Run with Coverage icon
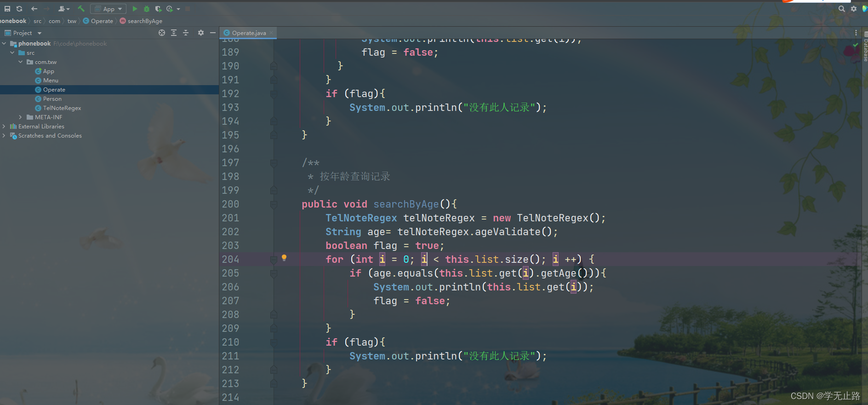This screenshot has height=405, width=868. [x=158, y=9]
